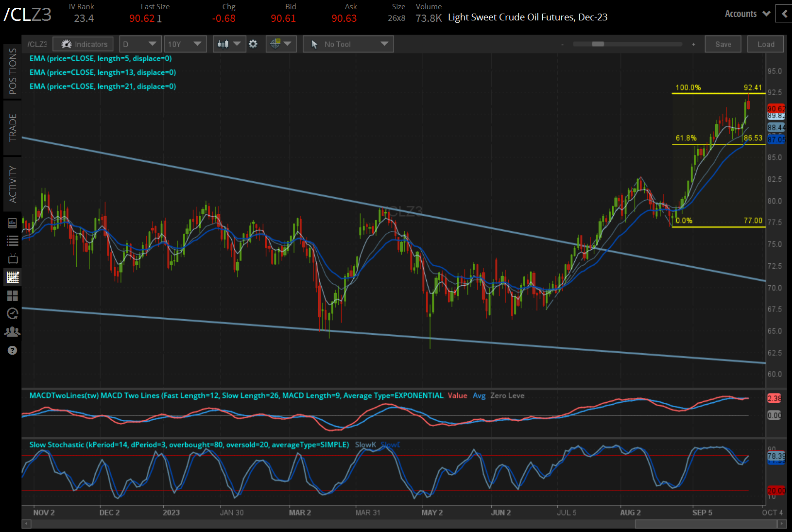Adjust the chart zoom slider
792x532 pixels.
[597, 44]
